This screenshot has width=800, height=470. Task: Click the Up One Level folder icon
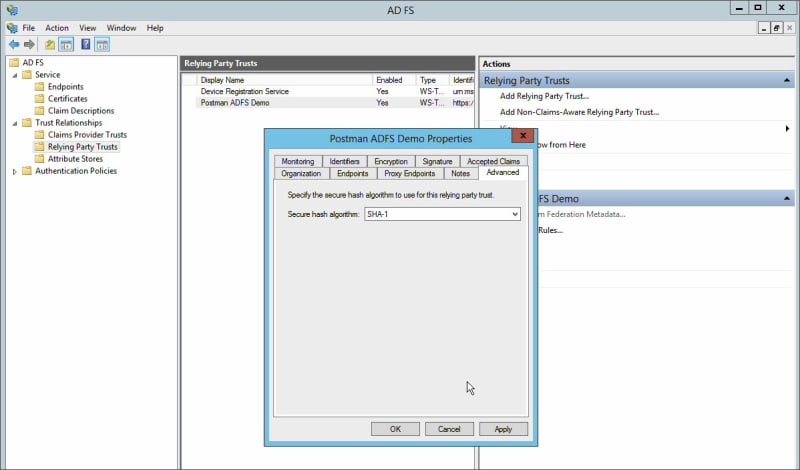pyautogui.click(x=50, y=45)
